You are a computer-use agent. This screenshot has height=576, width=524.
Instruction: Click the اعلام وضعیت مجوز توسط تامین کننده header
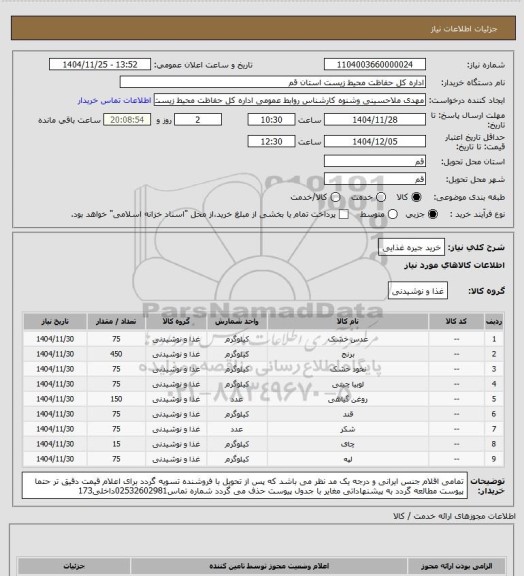(x=269, y=566)
